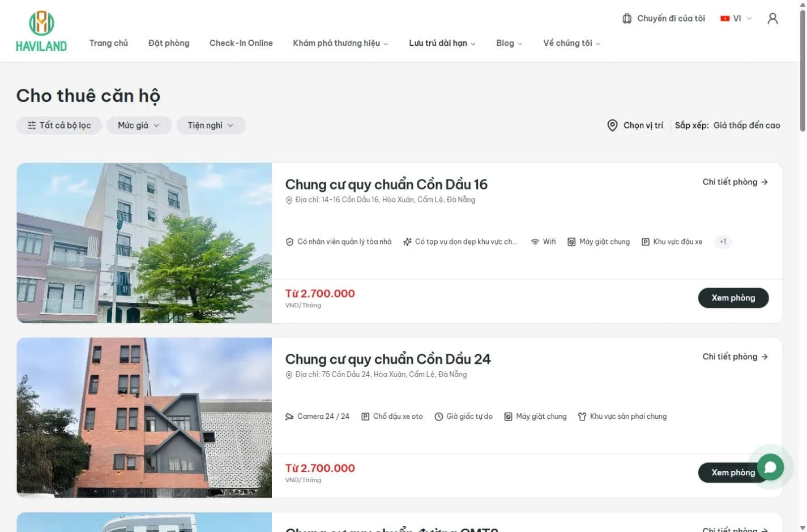Click Xem phòng for Cồn Dầu 16
Screen dimensions: 807x532
tap(733, 298)
